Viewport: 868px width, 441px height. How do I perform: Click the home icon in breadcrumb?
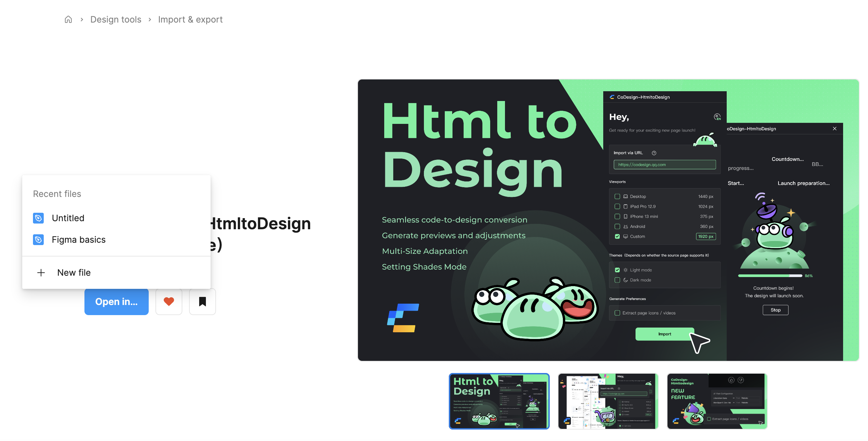[68, 20]
